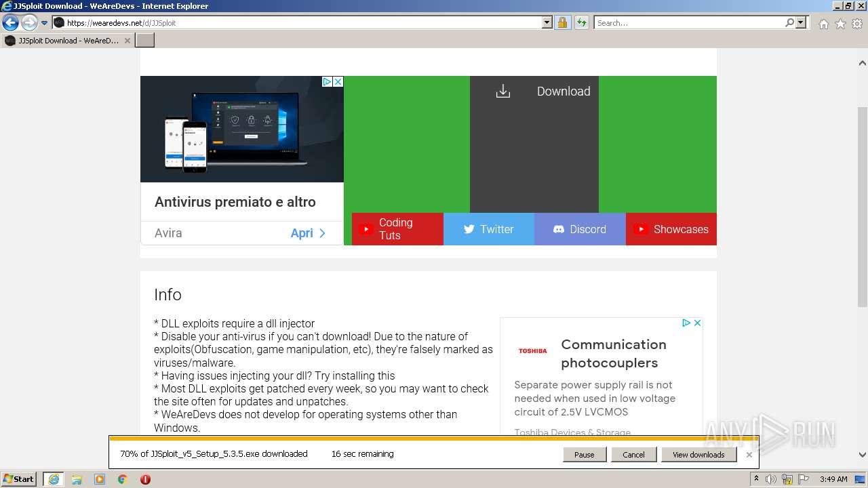The height and width of the screenshot is (488, 868).
Task: Show hidden system tray icons
Action: point(756,479)
